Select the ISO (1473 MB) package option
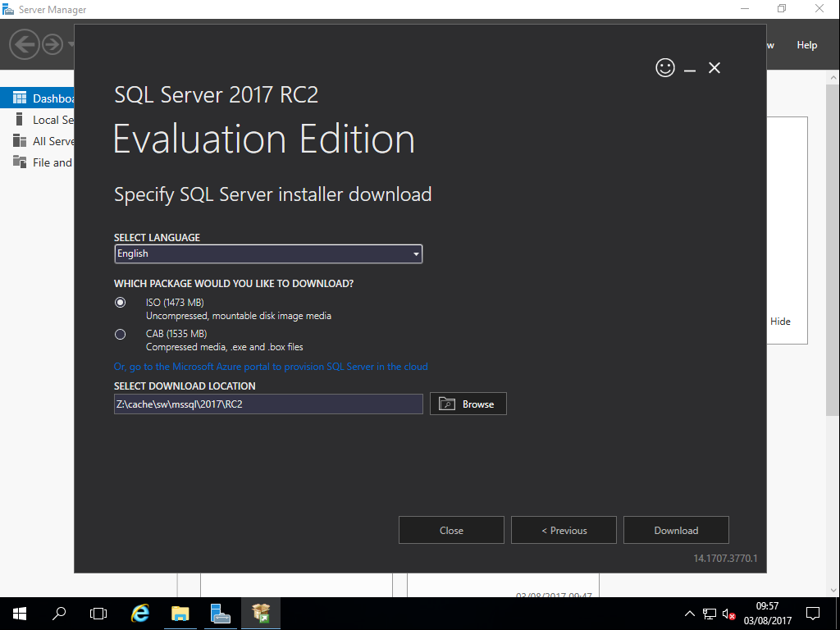The image size is (840, 630). [121, 303]
